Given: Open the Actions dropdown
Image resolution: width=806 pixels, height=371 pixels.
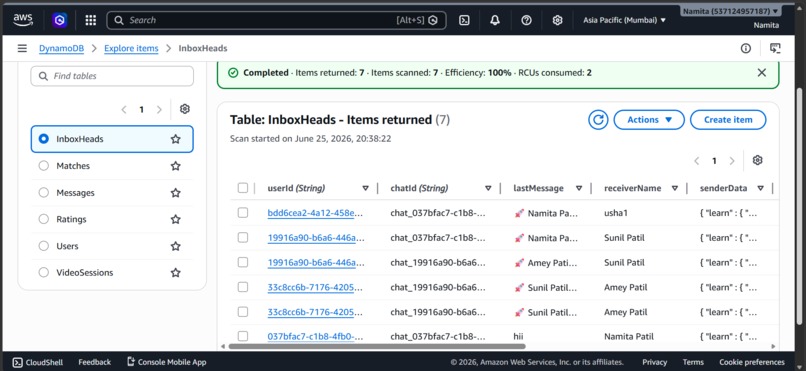Looking at the screenshot, I should (649, 120).
